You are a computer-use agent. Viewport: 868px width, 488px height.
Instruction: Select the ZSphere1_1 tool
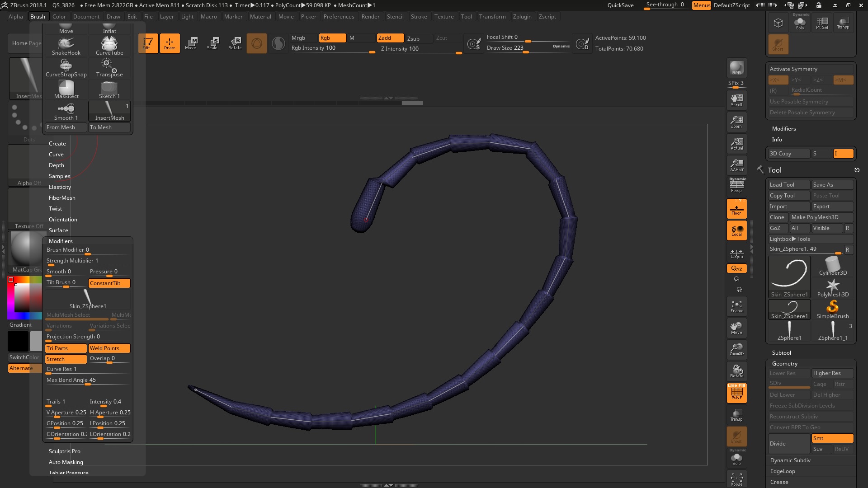pyautogui.click(x=833, y=331)
